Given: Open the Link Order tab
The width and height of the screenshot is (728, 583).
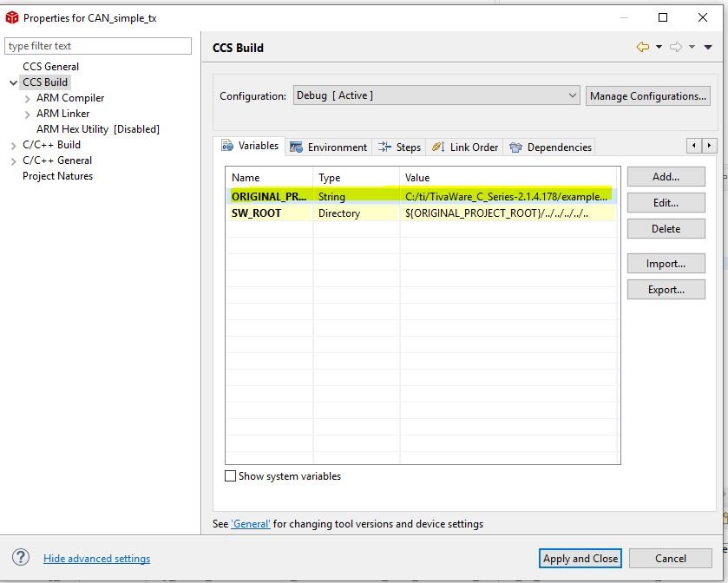Looking at the screenshot, I should 465,147.
